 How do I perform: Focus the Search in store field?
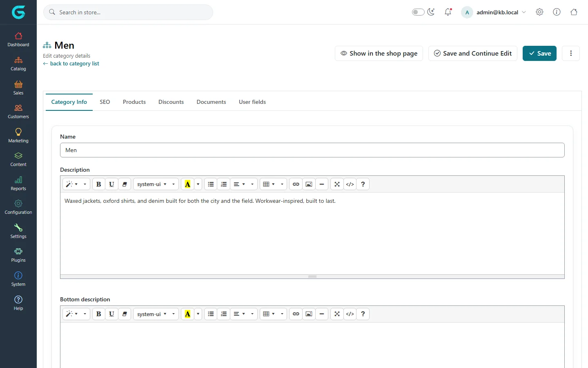128,12
